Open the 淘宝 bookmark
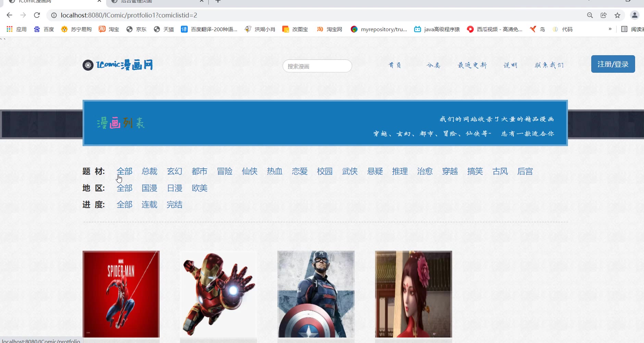This screenshot has width=644, height=343. coord(109,29)
